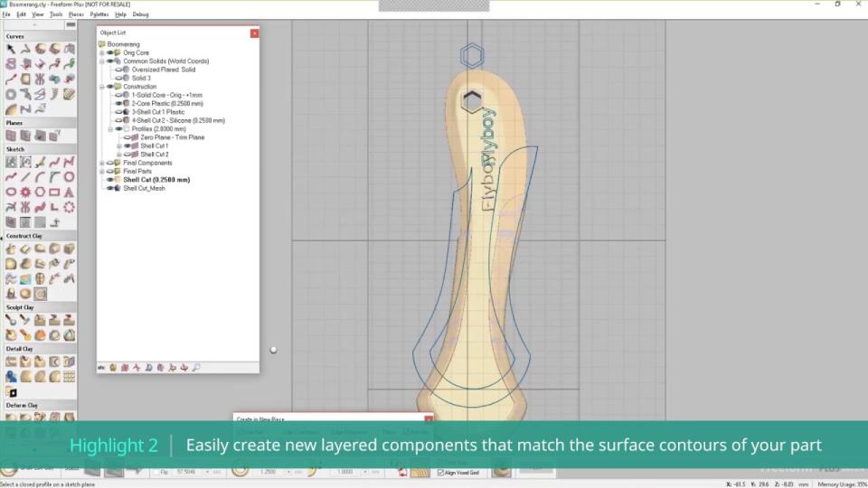Screen dimensions: 868x488
Task: Select Shell Cut (0.2500 mm) piece
Action: [156, 180]
